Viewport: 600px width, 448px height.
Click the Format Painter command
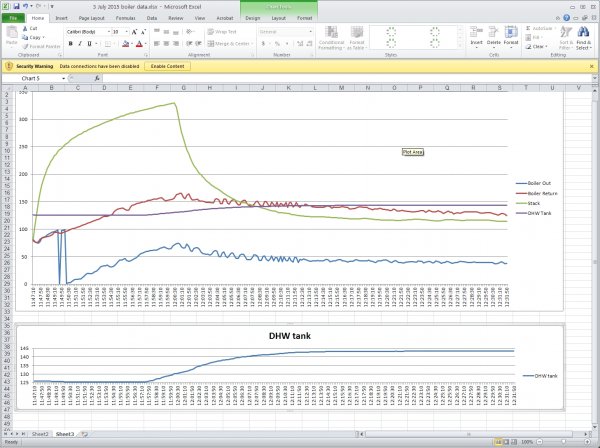[41, 46]
